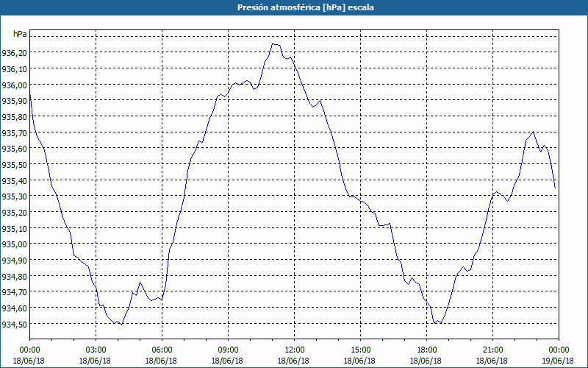Click the 936,00 y-axis tick label
588x368 pixels.
pyautogui.click(x=15, y=85)
